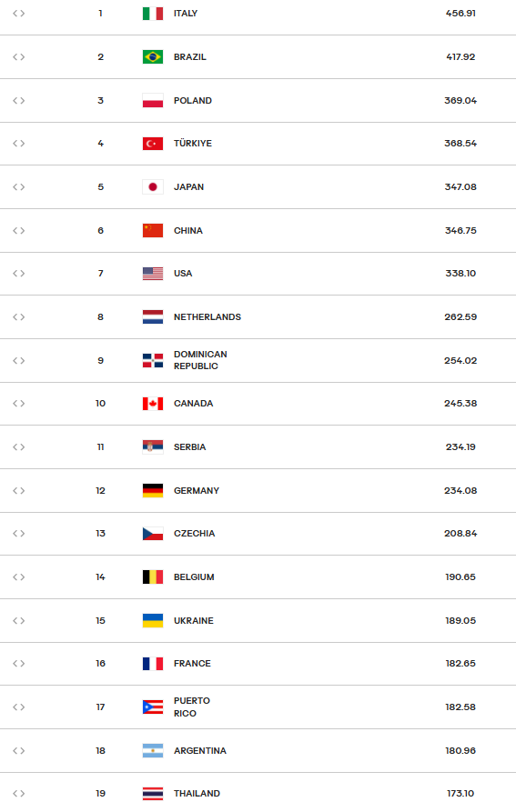Screen dimensions: 516x812
Task: Click the Puerto Rico flag icon
Action: tap(153, 707)
